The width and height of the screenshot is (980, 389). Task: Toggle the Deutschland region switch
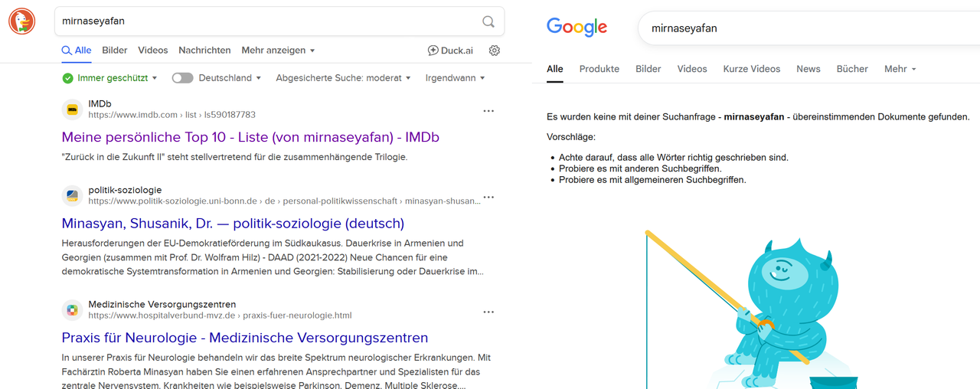[x=182, y=78]
